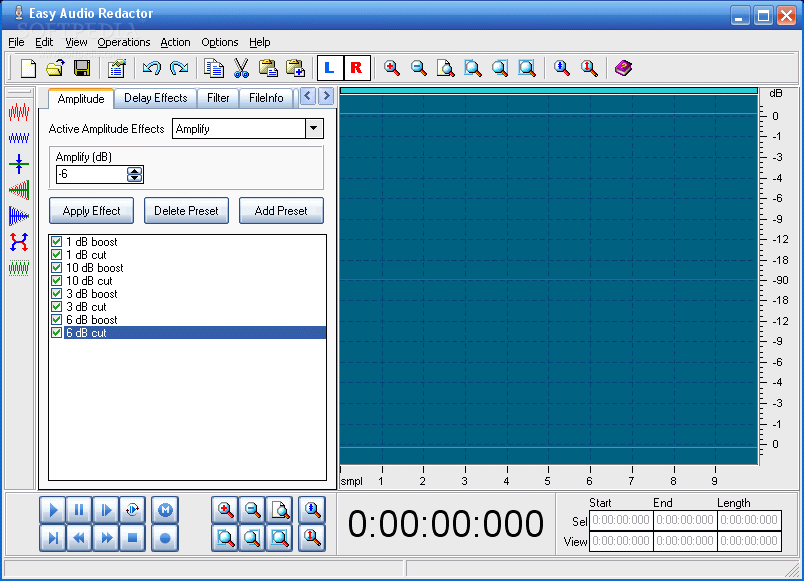
Task: Click the Play button
Action: pyautogui.click(x=53, y=510)
